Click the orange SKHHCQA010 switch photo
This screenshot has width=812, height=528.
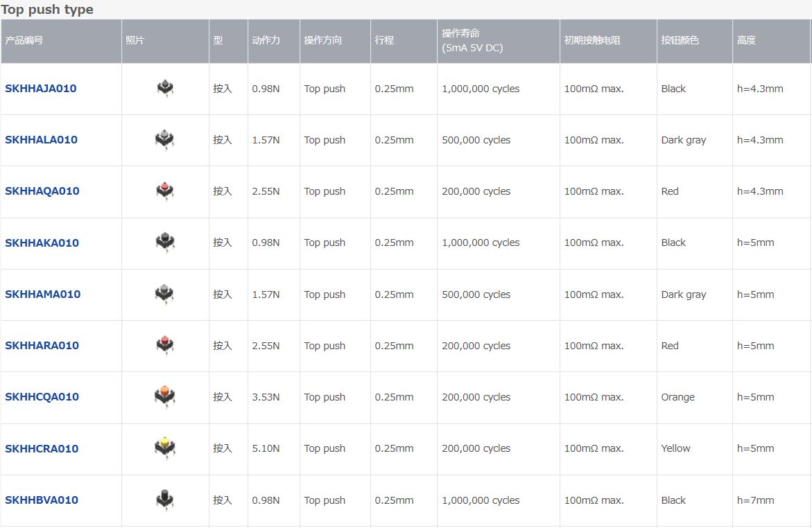[164, 396]
